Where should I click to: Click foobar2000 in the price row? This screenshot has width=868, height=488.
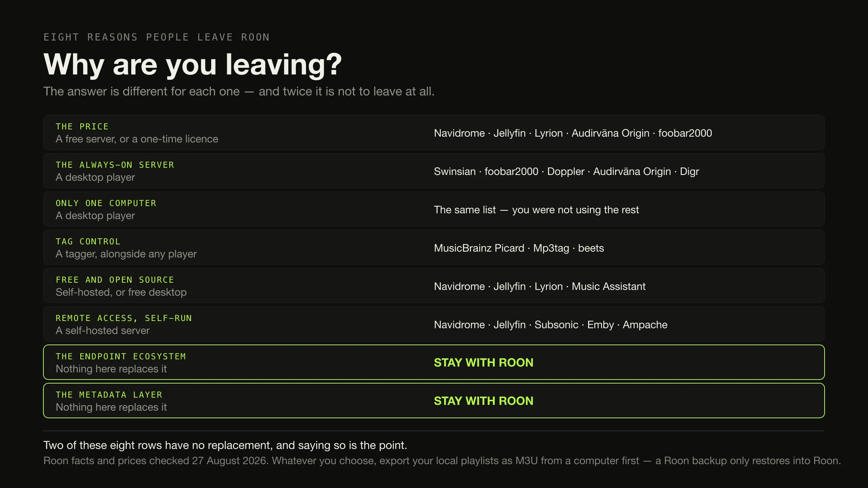point(685,133)
